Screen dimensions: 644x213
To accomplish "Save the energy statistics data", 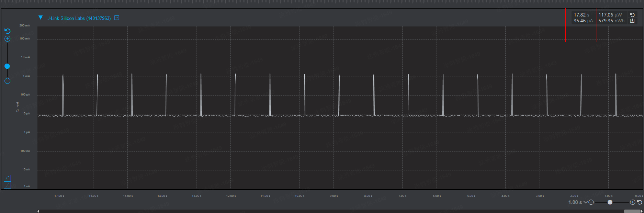I will pyautogui.click(x=632, y=21).
